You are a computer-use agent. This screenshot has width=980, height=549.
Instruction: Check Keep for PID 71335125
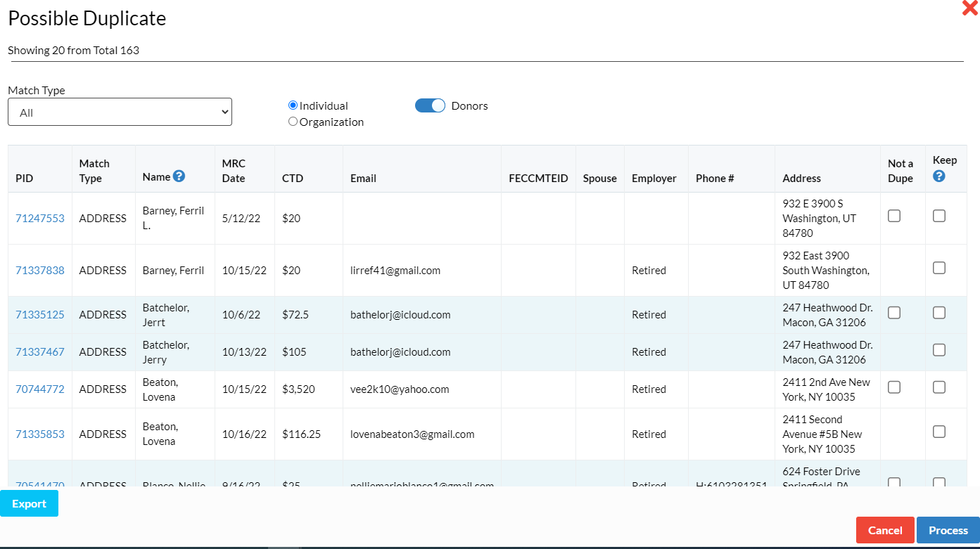coord(938,312)
